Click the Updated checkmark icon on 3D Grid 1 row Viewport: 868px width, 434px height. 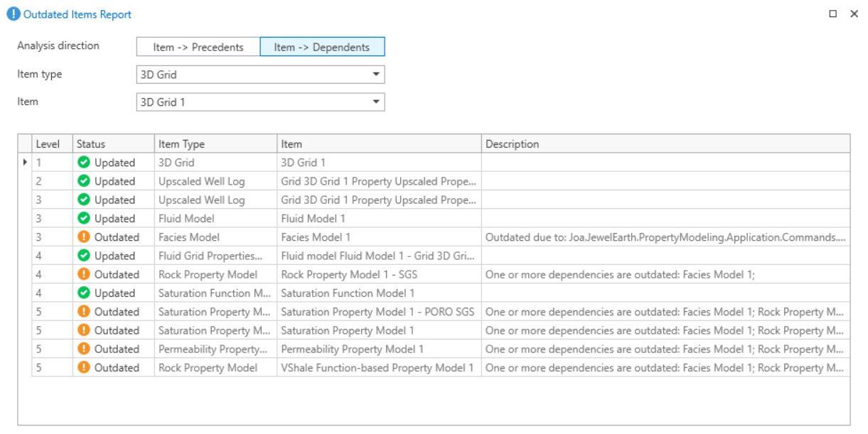point(84,163)
